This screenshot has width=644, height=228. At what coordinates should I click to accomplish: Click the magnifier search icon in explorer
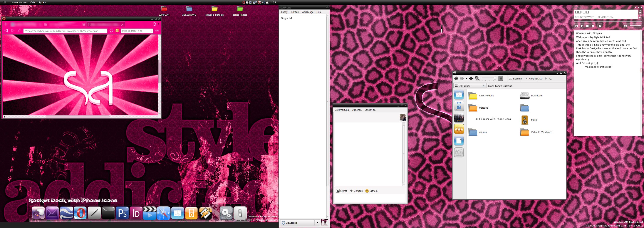point(477,79)
